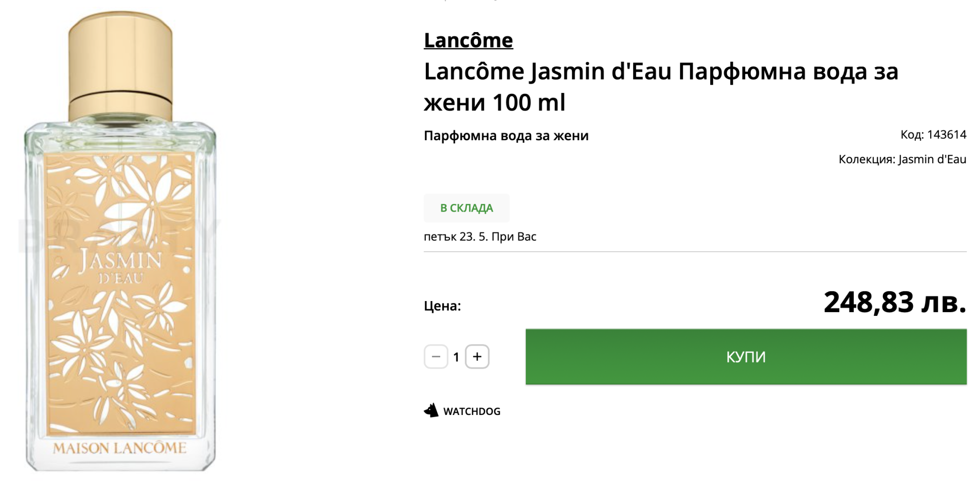This screenshot has width=980, height=482.
Task: Click the price 248,83 лв.
Action: (894, 303)
